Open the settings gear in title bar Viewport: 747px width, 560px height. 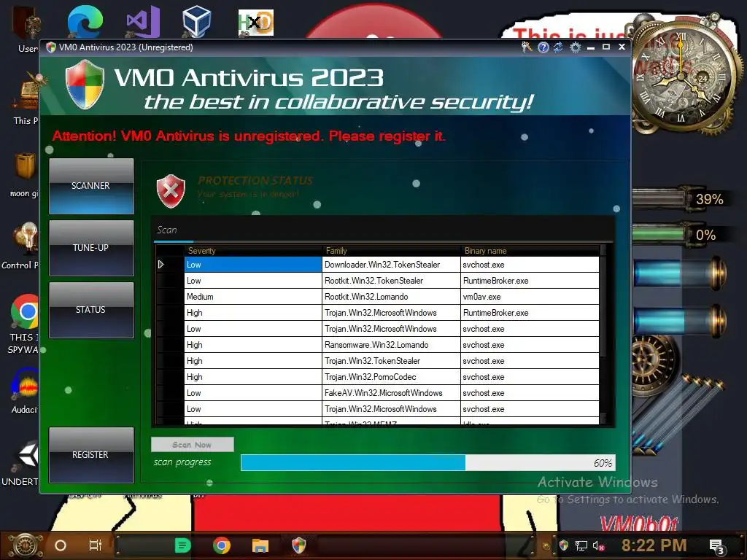(x=575, y=47)
